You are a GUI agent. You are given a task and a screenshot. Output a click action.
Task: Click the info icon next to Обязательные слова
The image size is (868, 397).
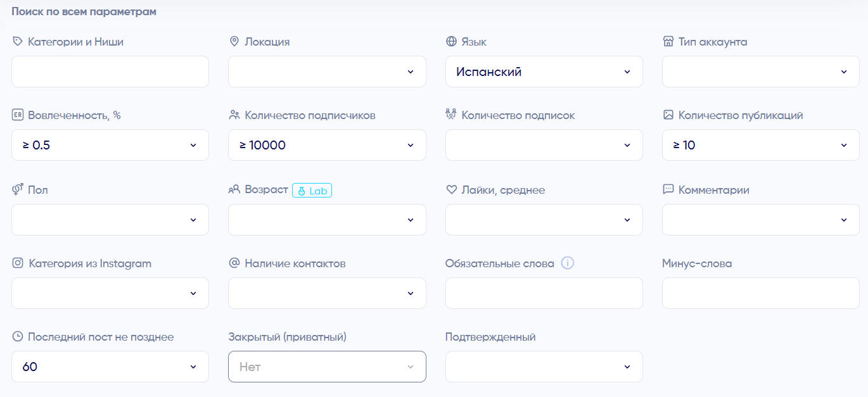(568, 263)
